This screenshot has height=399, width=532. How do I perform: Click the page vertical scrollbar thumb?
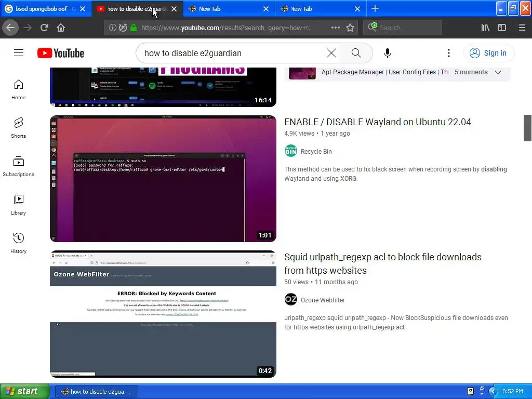click(x=527, y=128)
